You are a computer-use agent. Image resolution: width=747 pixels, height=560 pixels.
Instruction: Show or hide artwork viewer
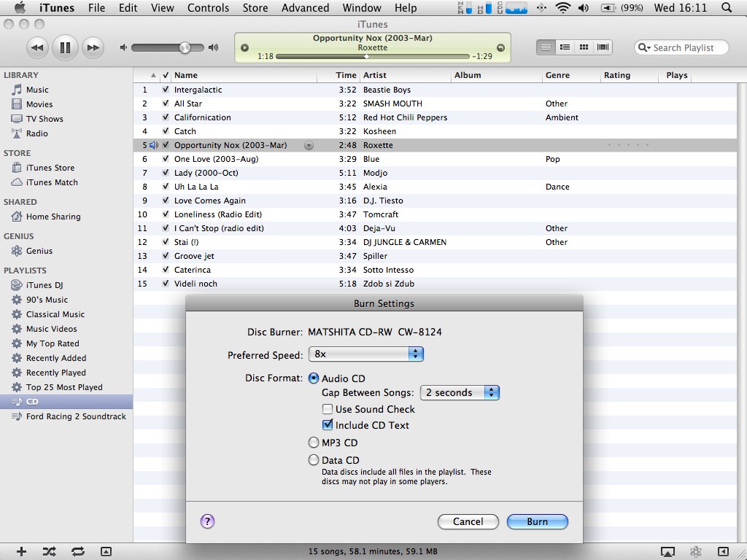click(x=106, y=551)
